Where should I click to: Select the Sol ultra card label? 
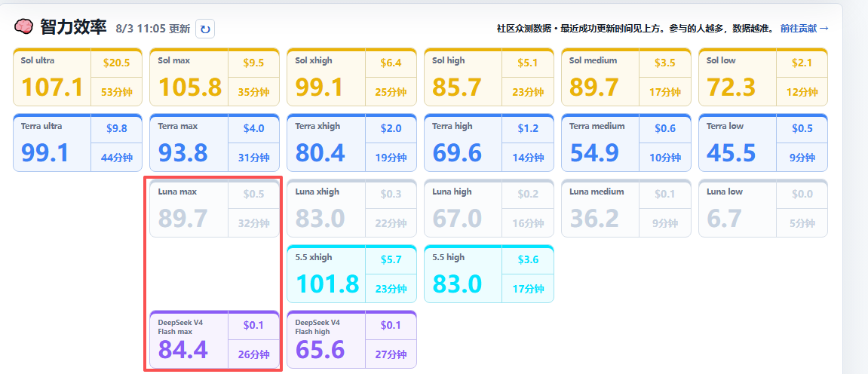(38, 60)
